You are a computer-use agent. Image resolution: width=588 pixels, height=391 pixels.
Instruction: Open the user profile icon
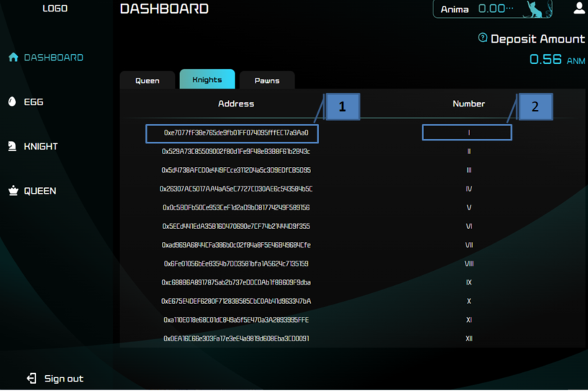point(580,8)
